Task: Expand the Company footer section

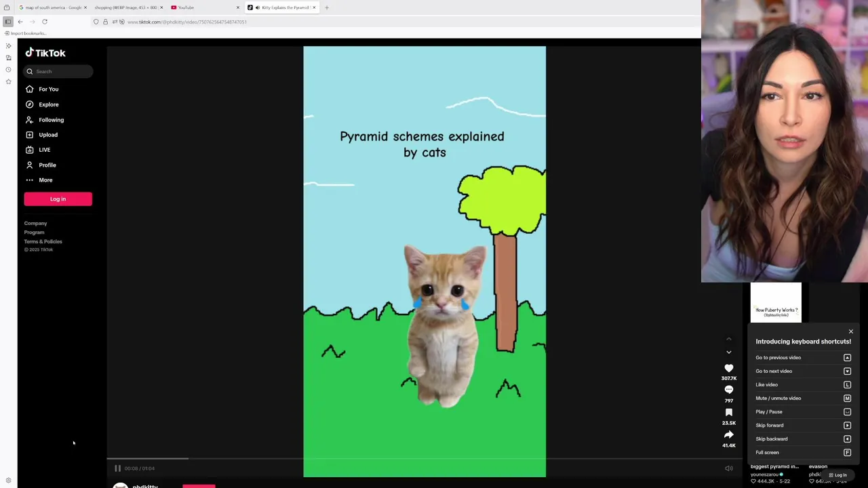Action: click(35, 223)
